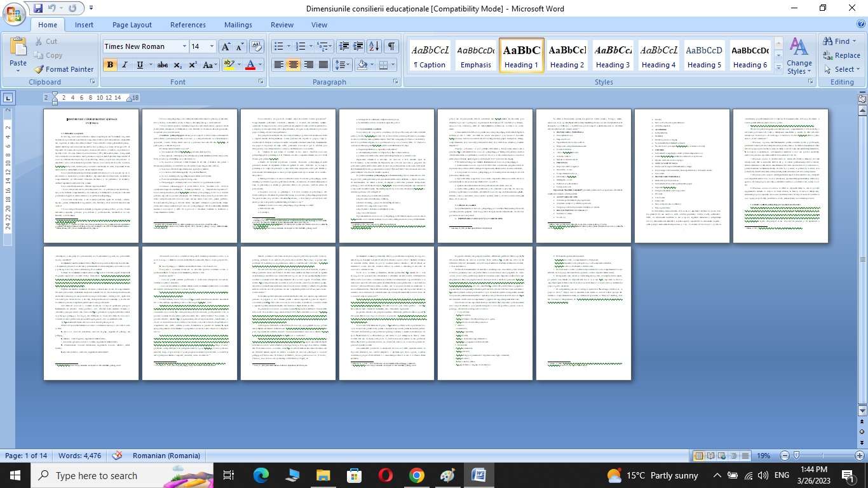Expand the Change Styles menu
The height and width of the screenshot is (488, 868).
[799, 57]
